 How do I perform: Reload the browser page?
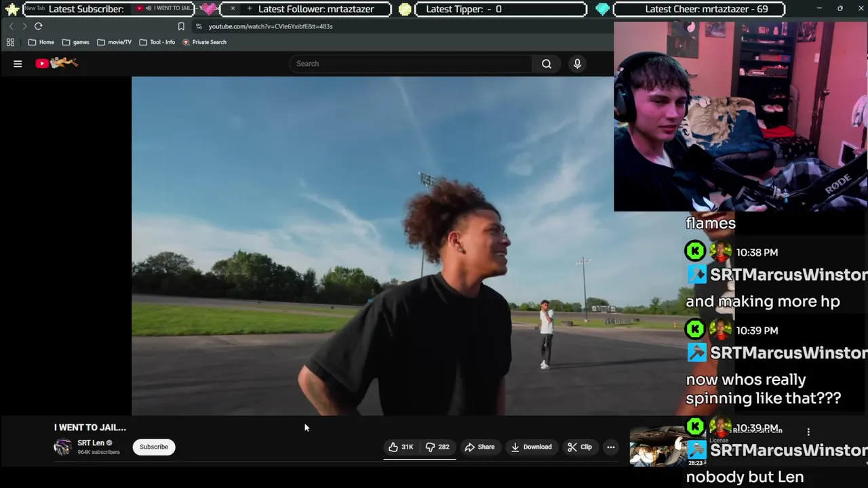click(x=39, y=26)
